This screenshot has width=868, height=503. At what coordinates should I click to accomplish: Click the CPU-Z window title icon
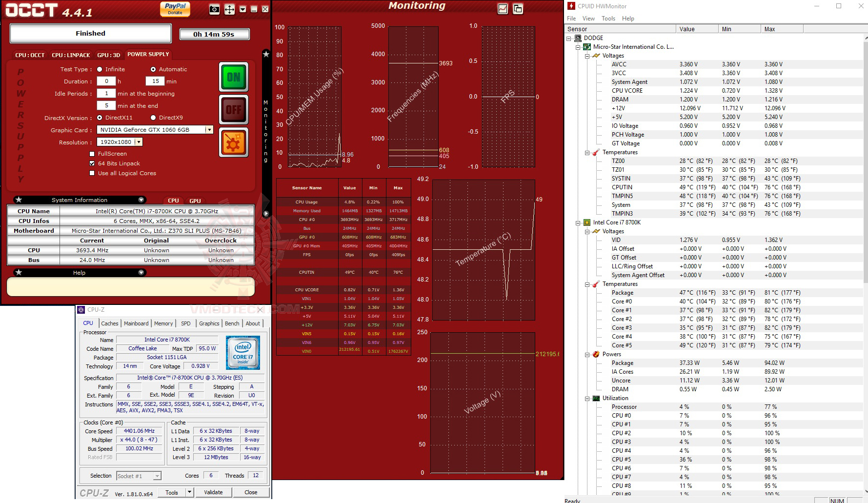click(81, 310)
